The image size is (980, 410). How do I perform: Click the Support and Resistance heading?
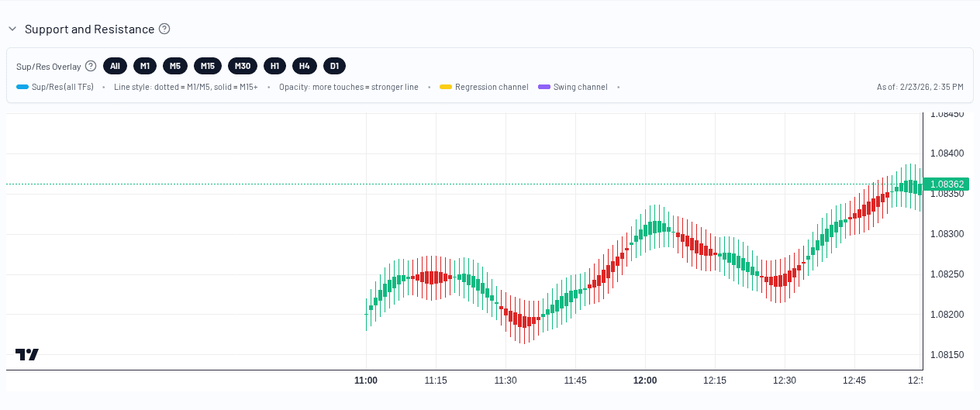pos(89,29)
